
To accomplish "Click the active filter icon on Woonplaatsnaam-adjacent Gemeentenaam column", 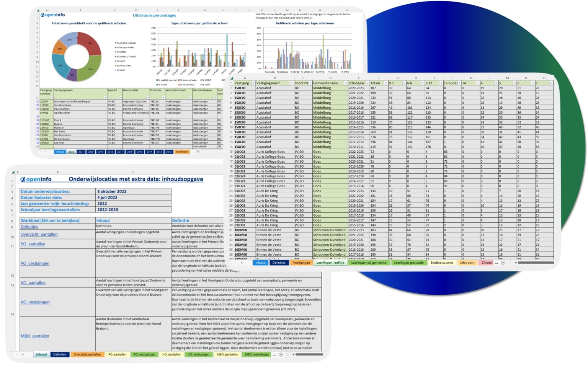I will 215,98.
